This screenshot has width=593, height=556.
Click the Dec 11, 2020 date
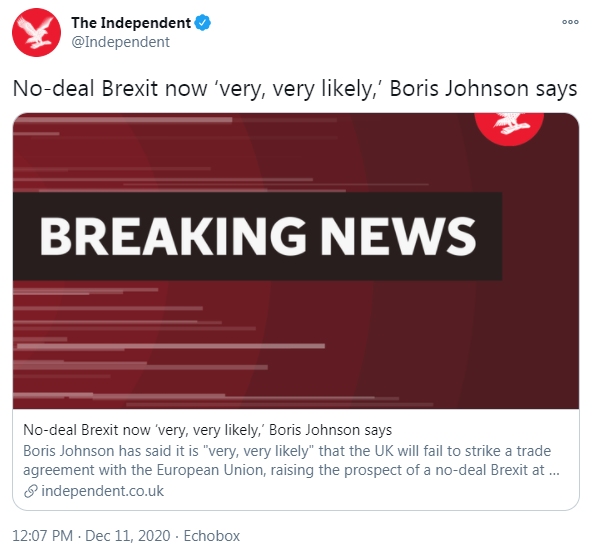click(x=128, y=536)
